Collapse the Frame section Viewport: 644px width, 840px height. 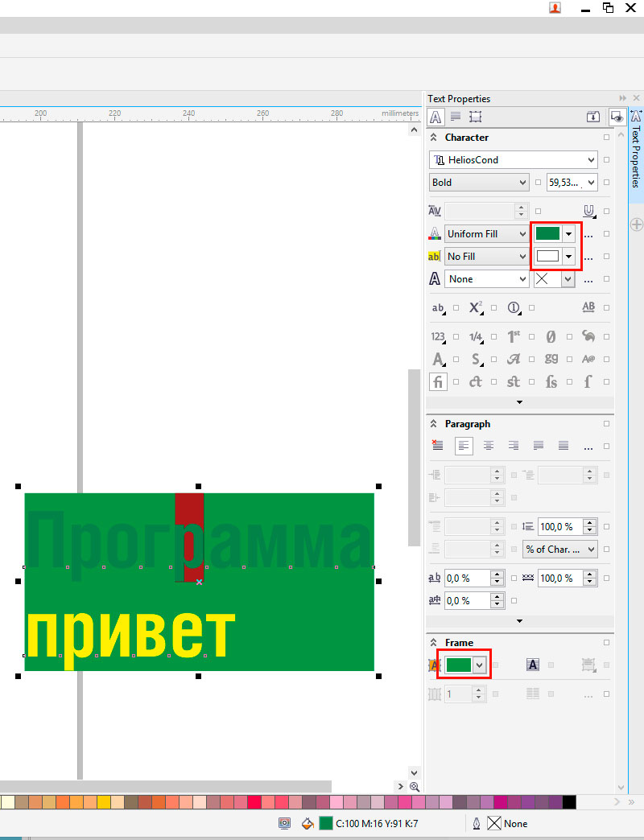tap(433, 642)
